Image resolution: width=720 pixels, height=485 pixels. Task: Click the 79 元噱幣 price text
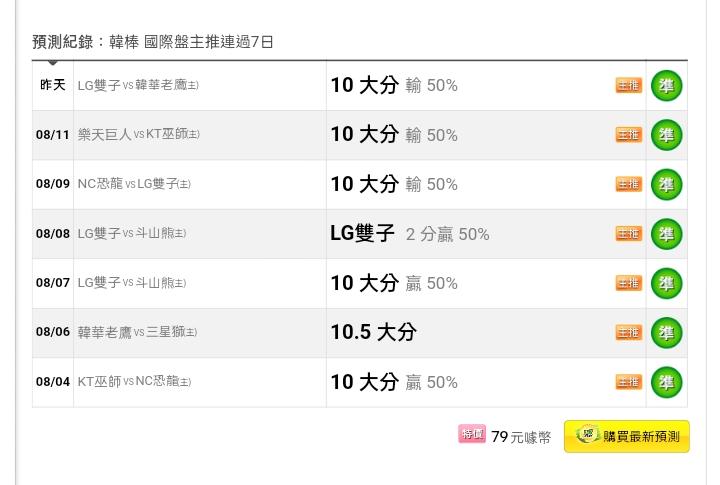[521, 437]
